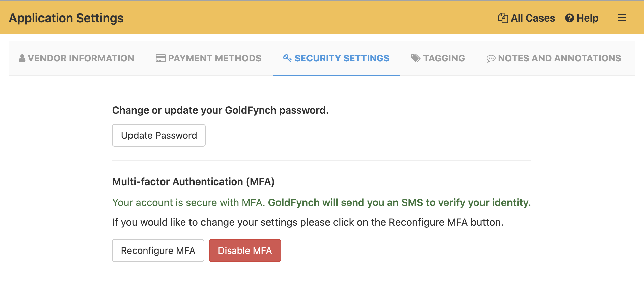Click the Reconfigure MFA button
This screenshot has height=301, width=644.
pos(158,250)
